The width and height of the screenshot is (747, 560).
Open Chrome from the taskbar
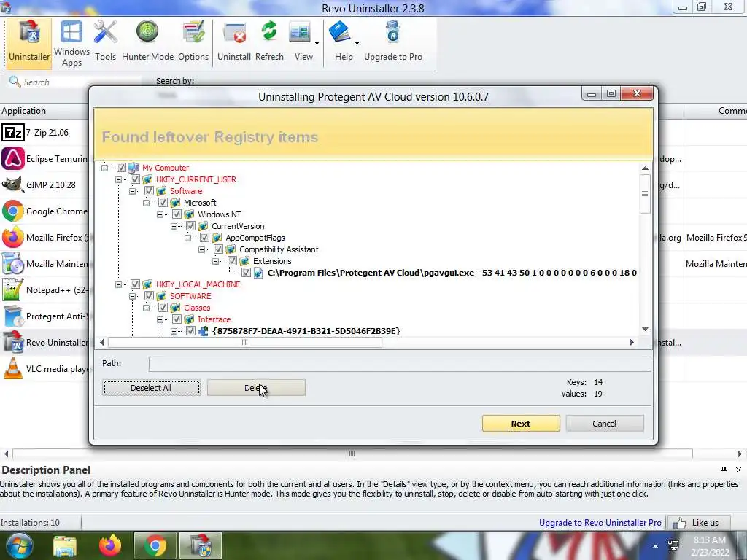point(155,545)
